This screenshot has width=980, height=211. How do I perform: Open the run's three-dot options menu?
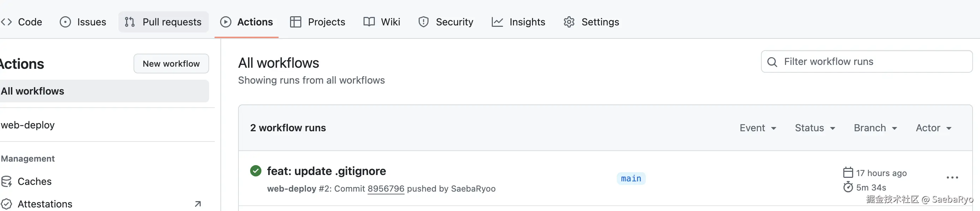click(952, 178)
